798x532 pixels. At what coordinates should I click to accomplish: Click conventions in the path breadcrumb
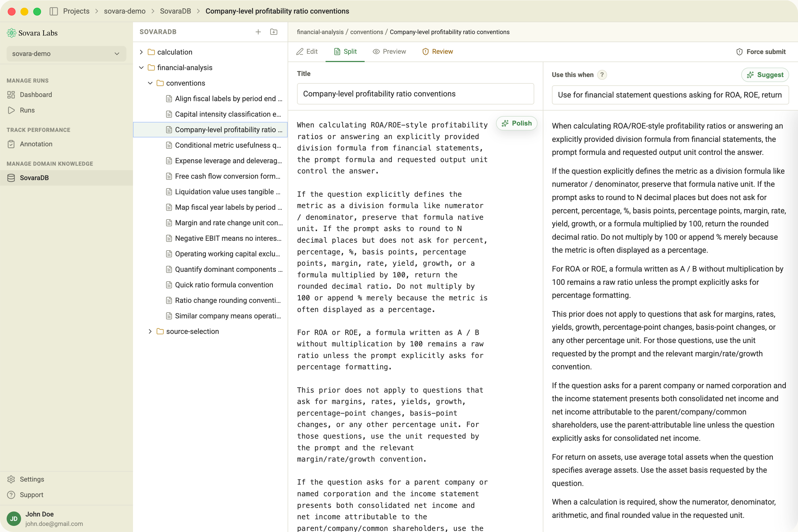coord(366,32)
